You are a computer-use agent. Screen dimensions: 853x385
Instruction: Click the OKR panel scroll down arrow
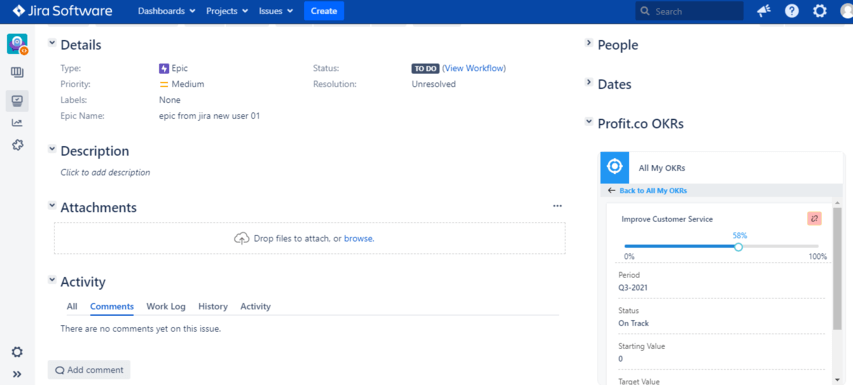[x=837, y=380]
